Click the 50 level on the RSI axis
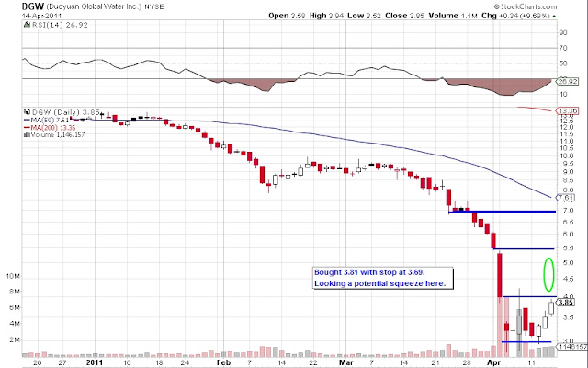 click(x=563, y=63)
